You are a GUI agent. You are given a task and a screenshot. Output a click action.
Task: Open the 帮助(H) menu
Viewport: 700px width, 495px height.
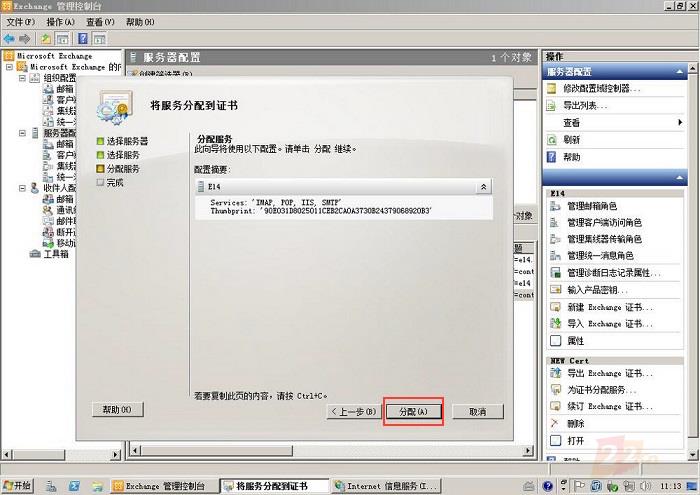click(x=140, y=22)
